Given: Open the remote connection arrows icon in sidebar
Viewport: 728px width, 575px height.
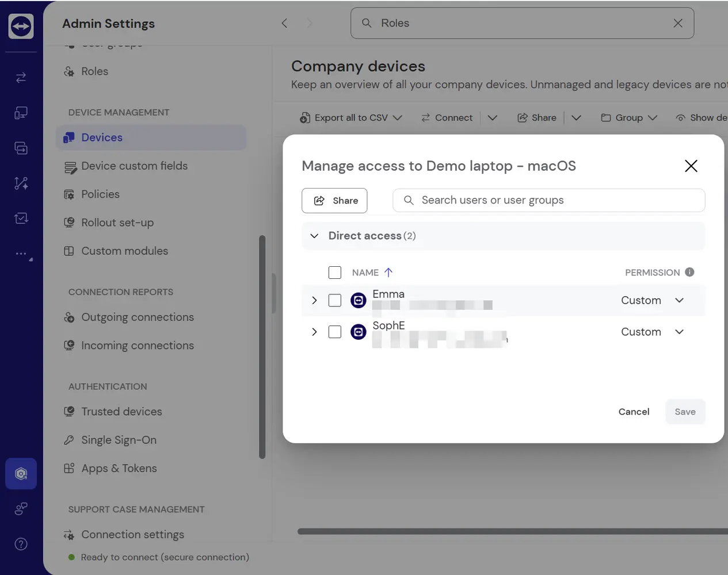Looking at the screenshot, I should click(x=21, y=78).
